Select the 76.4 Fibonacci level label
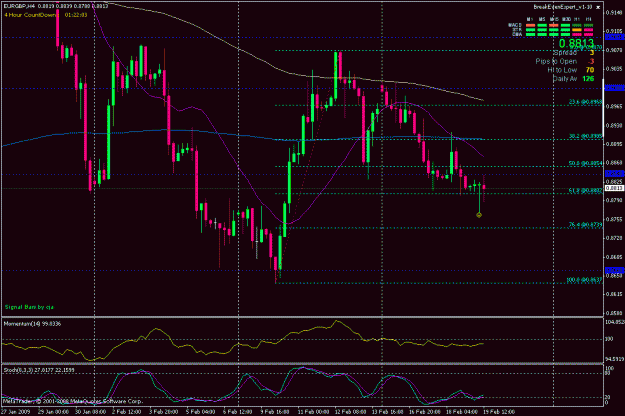The image size is (625, 416). (585, 225)
